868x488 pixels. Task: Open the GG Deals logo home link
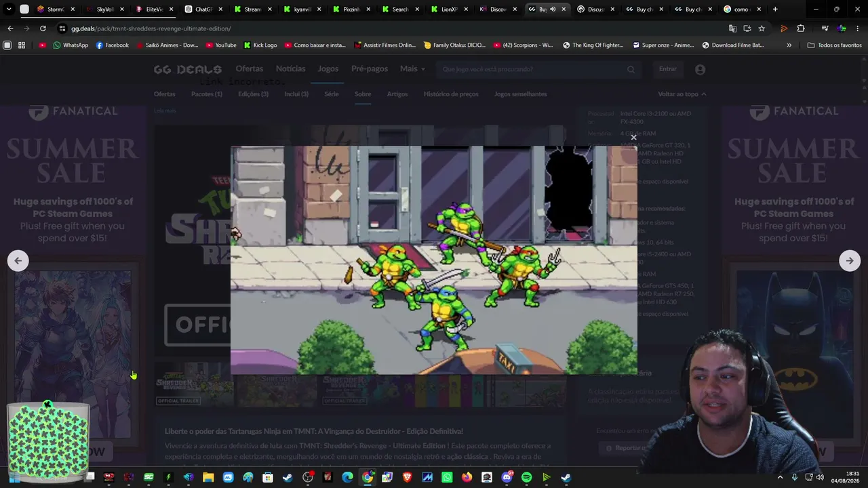(x=187, y=69)
